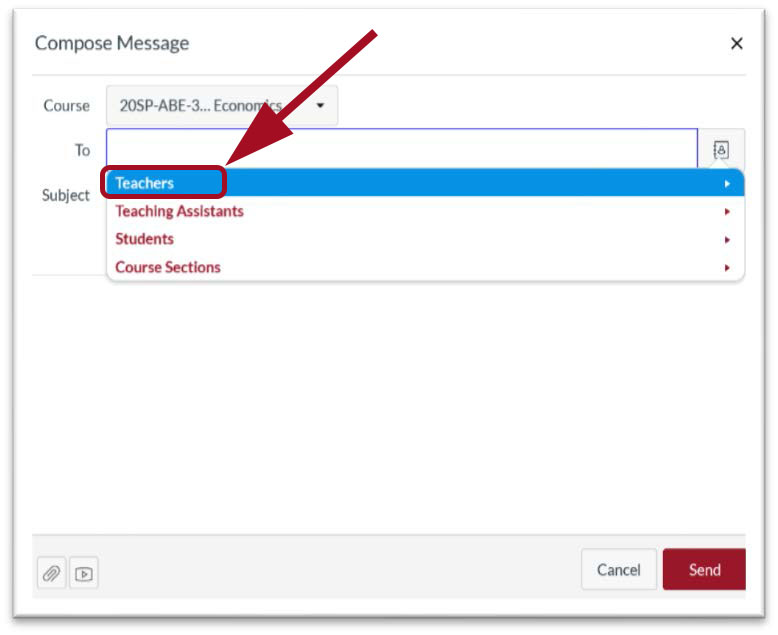Open the address book icon
778x635 pixels.
(x=721, y=149)
